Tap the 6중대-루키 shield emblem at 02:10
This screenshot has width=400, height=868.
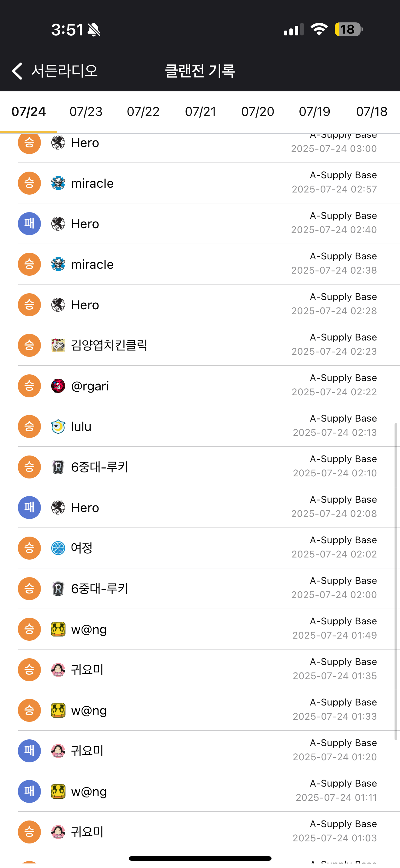[58, 467]
